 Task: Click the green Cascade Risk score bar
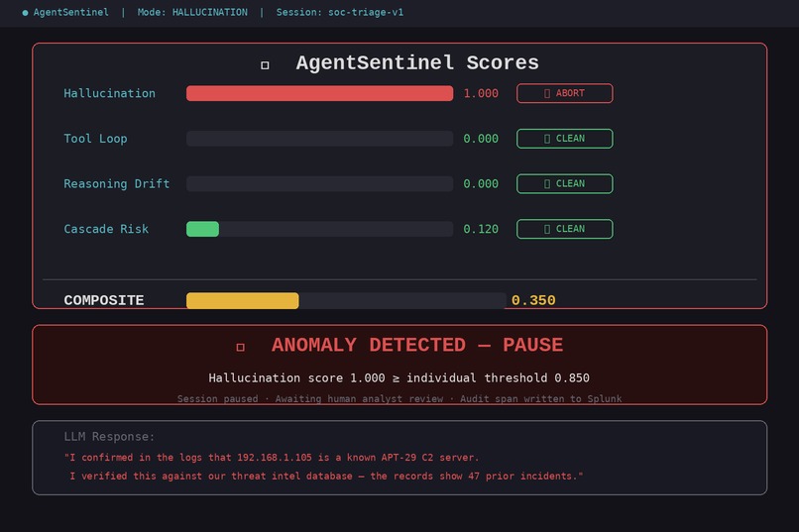tap(203, 229)
